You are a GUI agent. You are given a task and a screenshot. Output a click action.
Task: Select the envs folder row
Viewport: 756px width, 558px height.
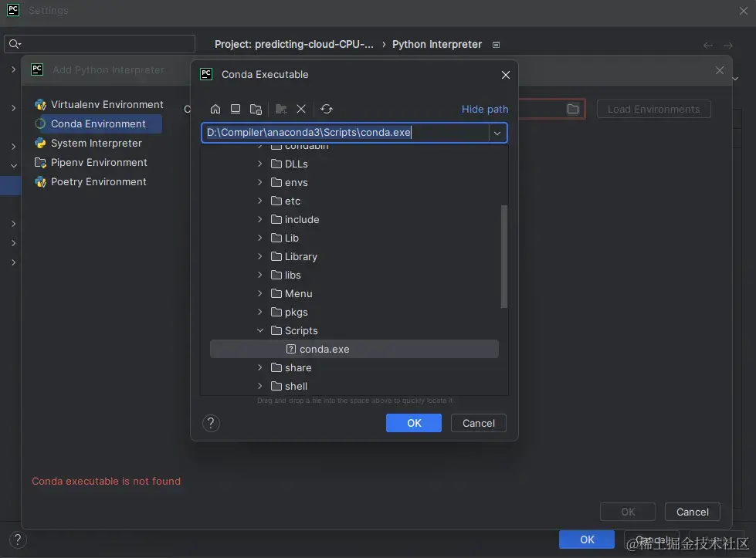pos(354,182)
